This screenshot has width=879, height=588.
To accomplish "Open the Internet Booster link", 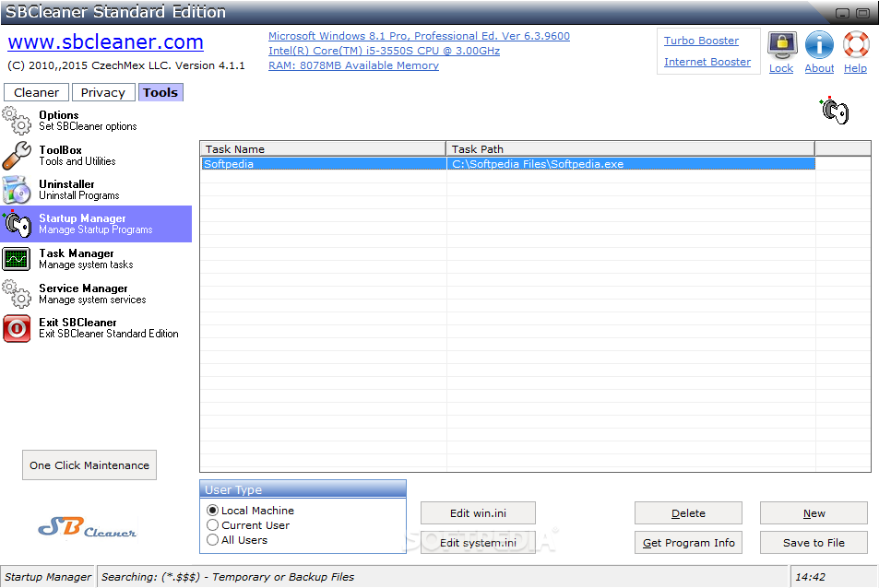I will (x=707, y=62).
